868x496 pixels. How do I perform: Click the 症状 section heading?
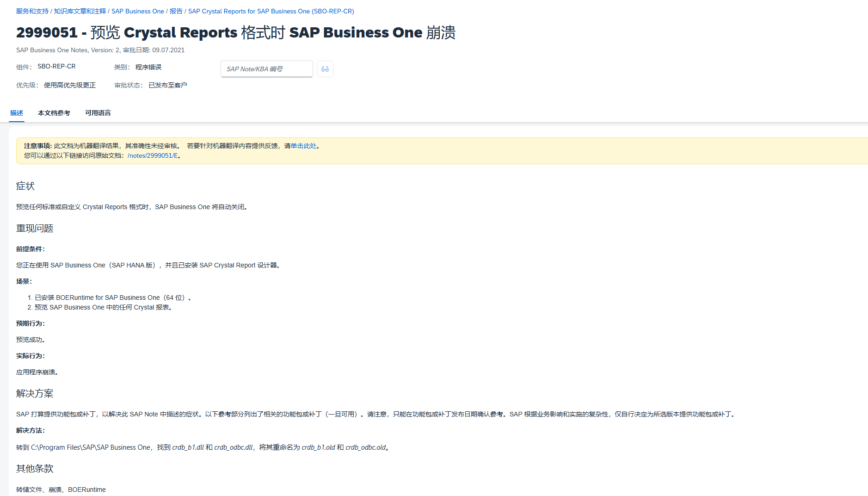coord(25,186)
